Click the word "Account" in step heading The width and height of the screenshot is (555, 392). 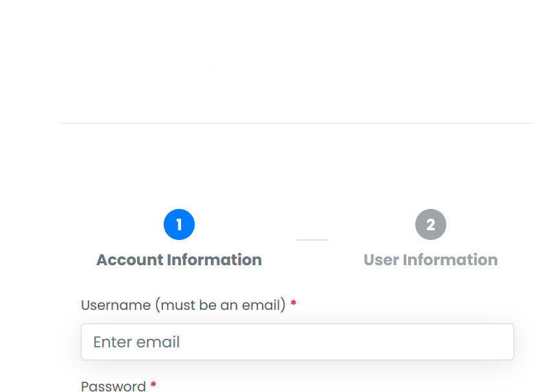[x=129, y=260]
